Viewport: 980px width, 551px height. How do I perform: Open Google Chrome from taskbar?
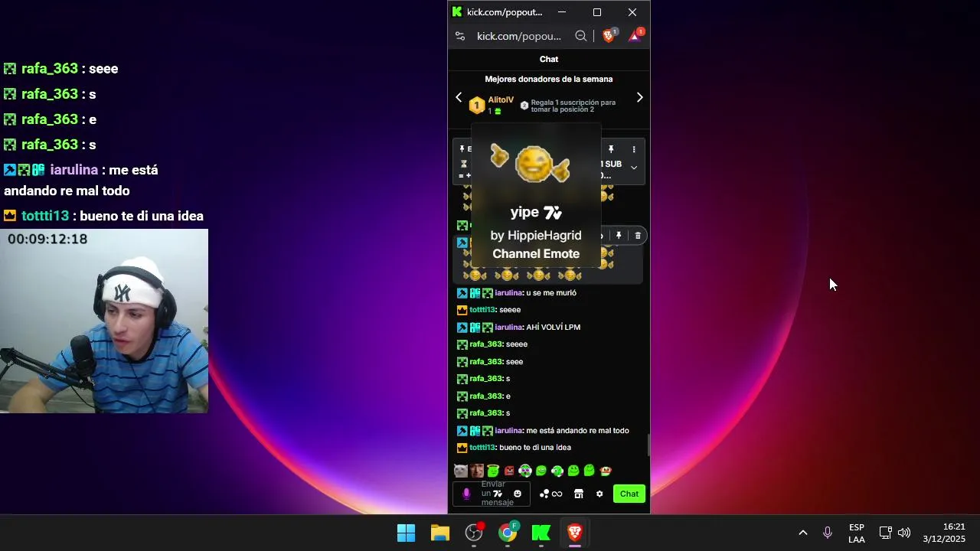[508, 533]
